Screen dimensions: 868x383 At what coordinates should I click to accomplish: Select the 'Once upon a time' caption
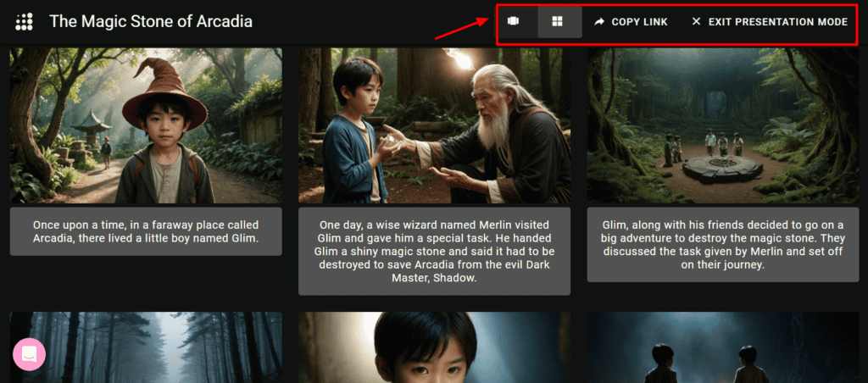146,232
